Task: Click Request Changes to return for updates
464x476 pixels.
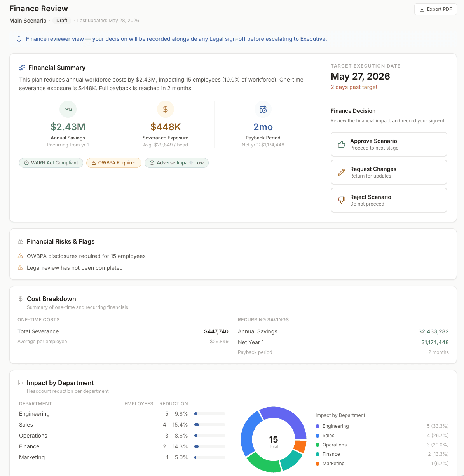Action: tap(389, 172)
